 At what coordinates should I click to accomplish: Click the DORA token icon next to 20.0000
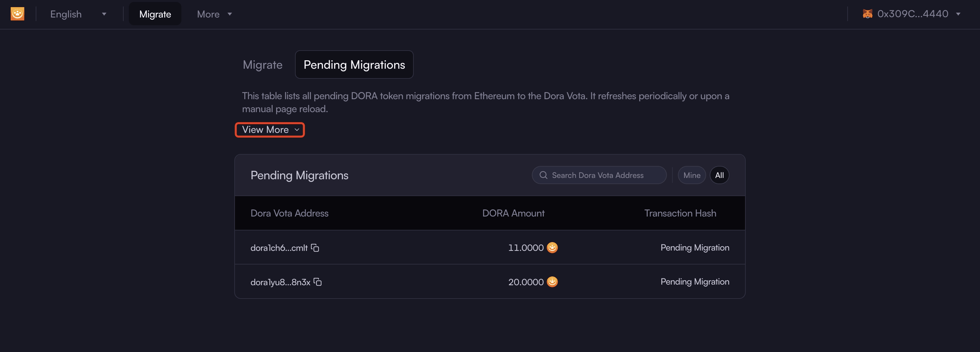tap(552, 282)
